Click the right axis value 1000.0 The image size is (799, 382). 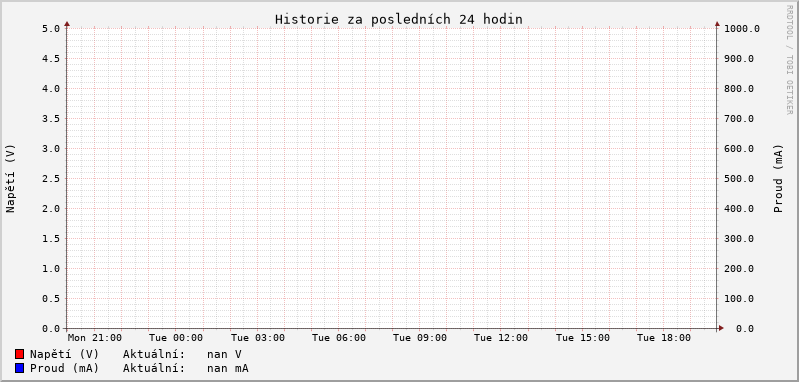[741, 29]
